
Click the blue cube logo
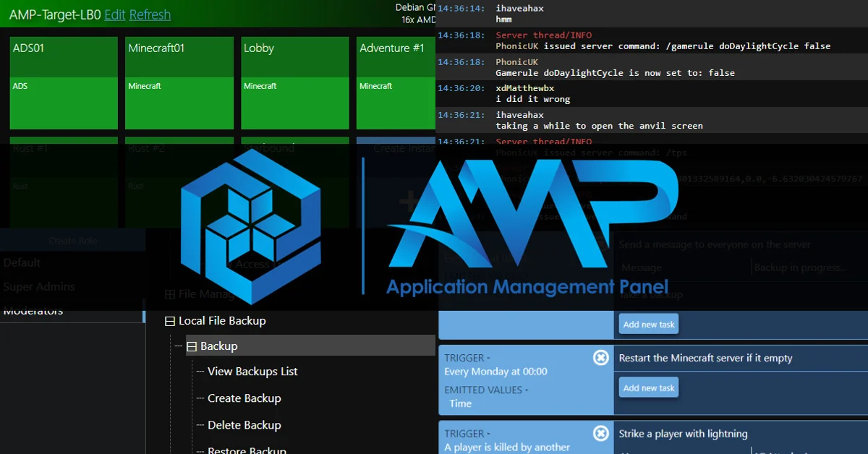coord(250,227)
